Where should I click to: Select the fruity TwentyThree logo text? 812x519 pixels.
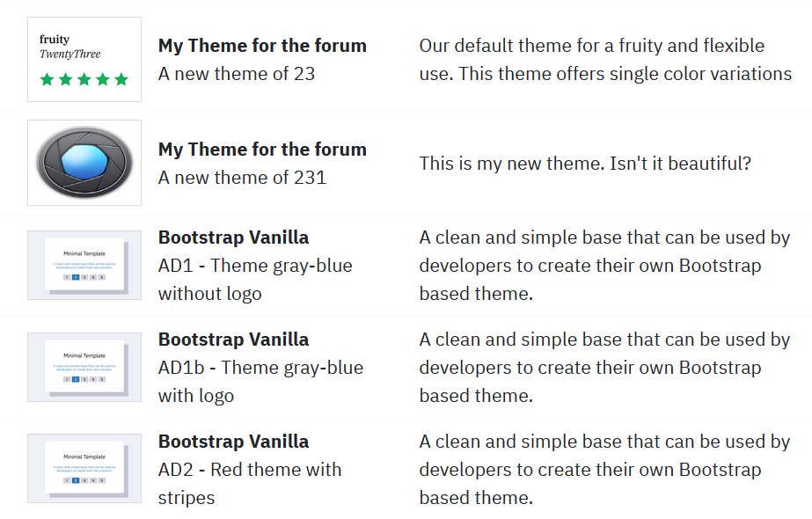click(69, 47)
